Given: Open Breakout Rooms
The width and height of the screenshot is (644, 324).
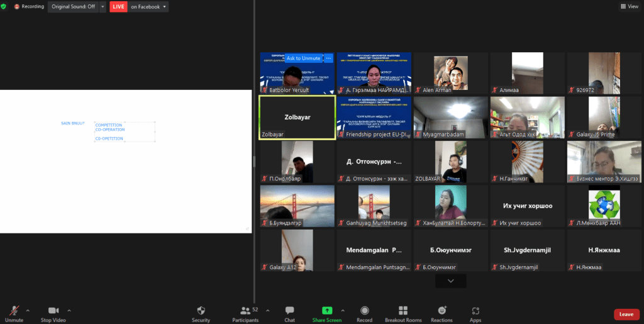Looking at the screenshot, I should [x=403, y=314].
